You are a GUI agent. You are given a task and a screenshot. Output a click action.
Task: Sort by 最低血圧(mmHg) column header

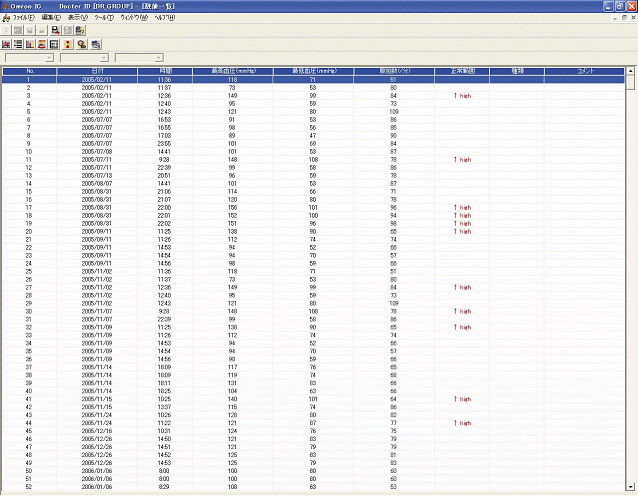(x=314, y=71)
